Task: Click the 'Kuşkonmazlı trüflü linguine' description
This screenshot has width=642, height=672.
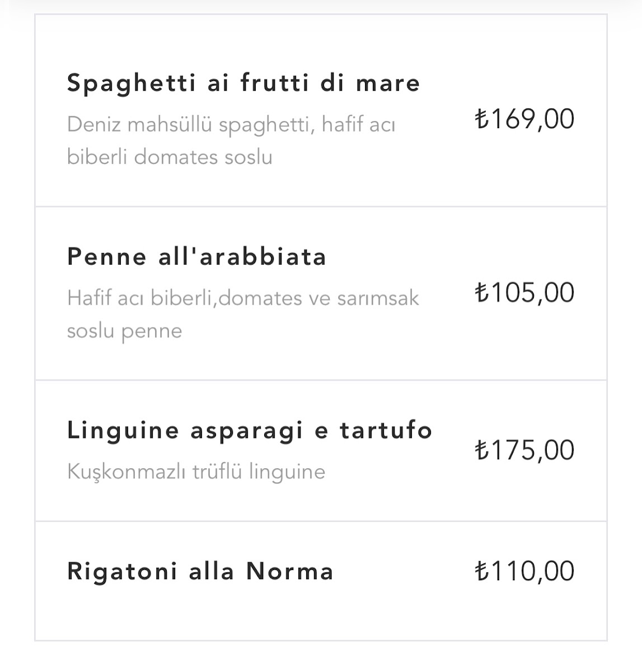Action: click(196, 472)
